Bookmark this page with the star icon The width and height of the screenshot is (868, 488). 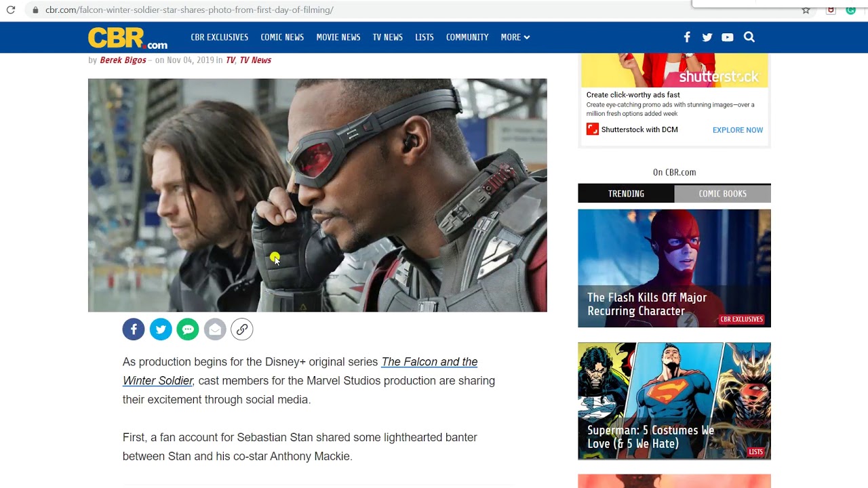806,10
